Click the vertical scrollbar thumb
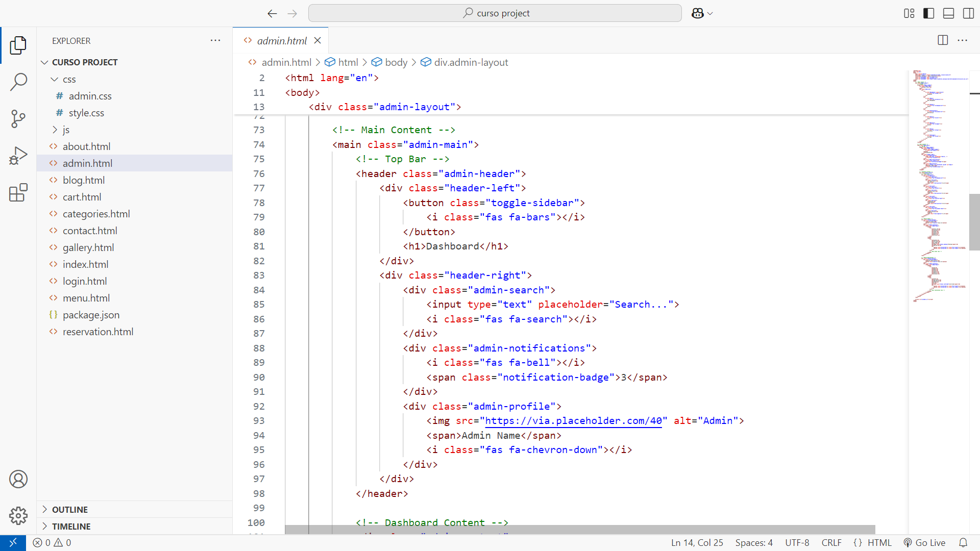The height and width of the screenshot is (551, 980). pos(974,222)
